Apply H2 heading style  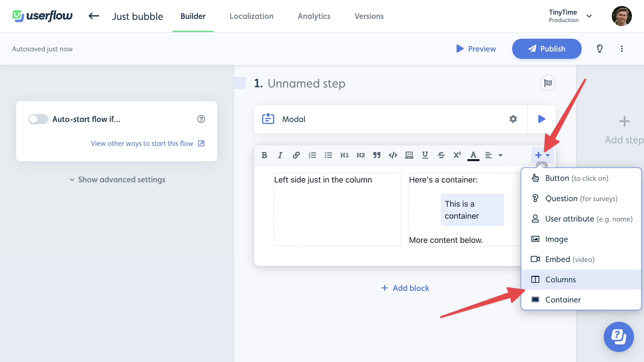(360, 155)
